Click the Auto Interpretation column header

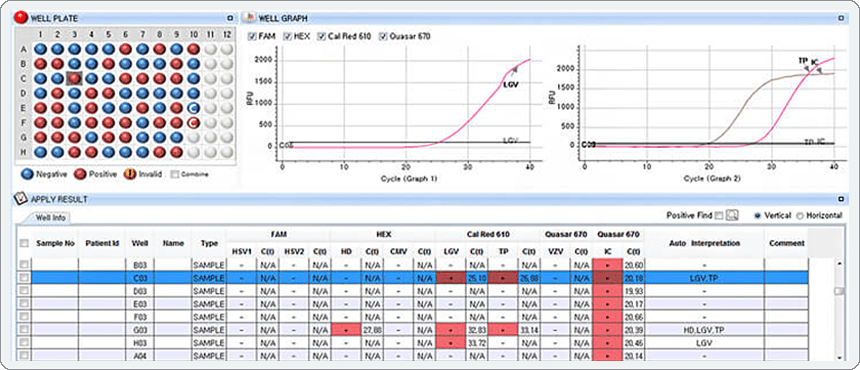tap(704, 243)
